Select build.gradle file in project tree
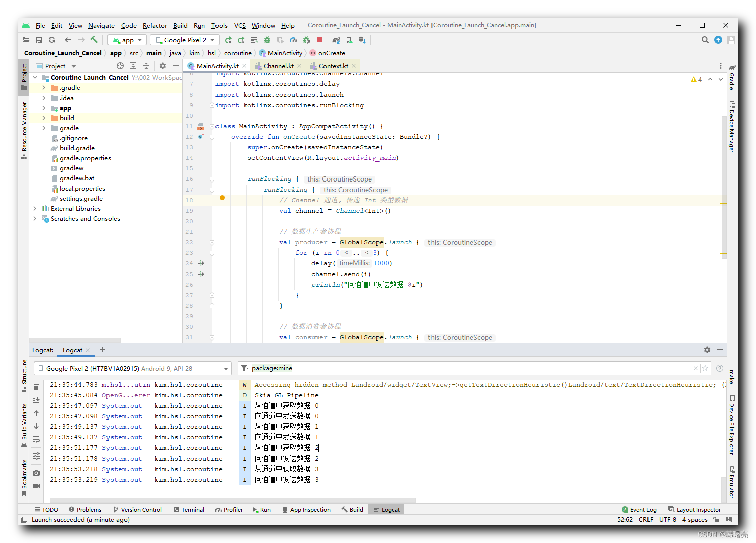This screenshot has width=756, height=543. [77, 148]
